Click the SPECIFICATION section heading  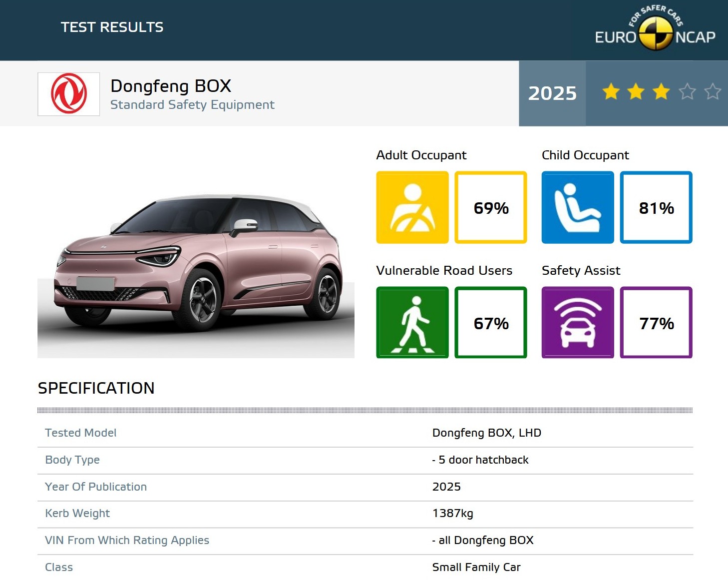point(96,388)
